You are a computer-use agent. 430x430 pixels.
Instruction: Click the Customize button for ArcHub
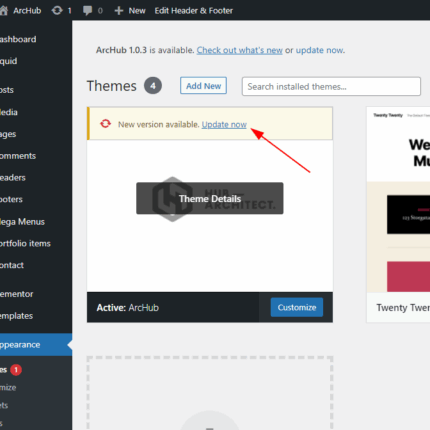[x=297, y=307]
